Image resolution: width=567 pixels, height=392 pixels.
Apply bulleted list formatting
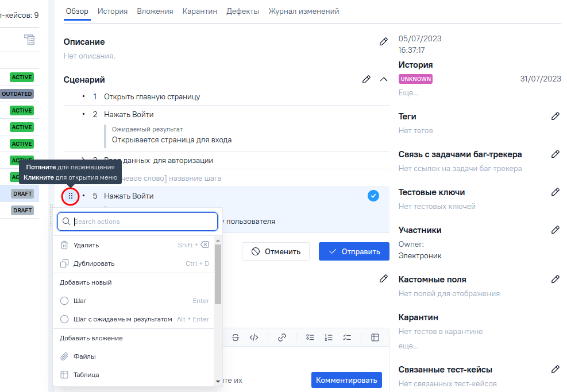coord(310,337)
